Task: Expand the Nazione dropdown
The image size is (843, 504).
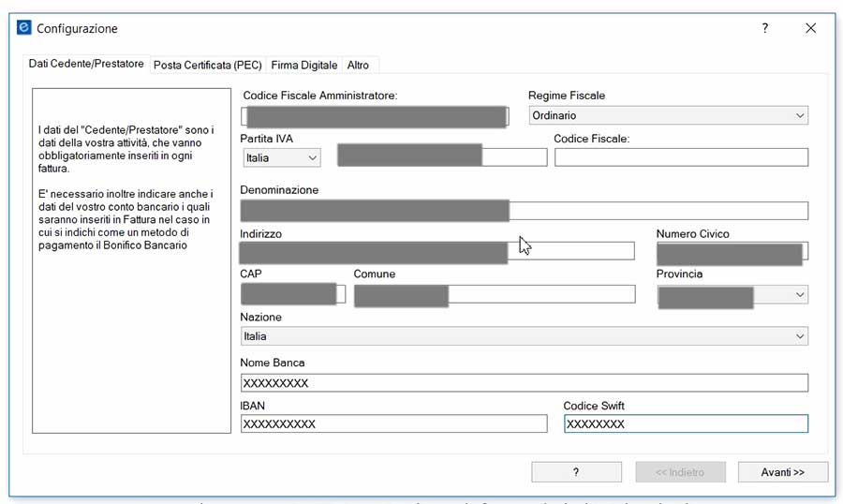Action: 525,336
